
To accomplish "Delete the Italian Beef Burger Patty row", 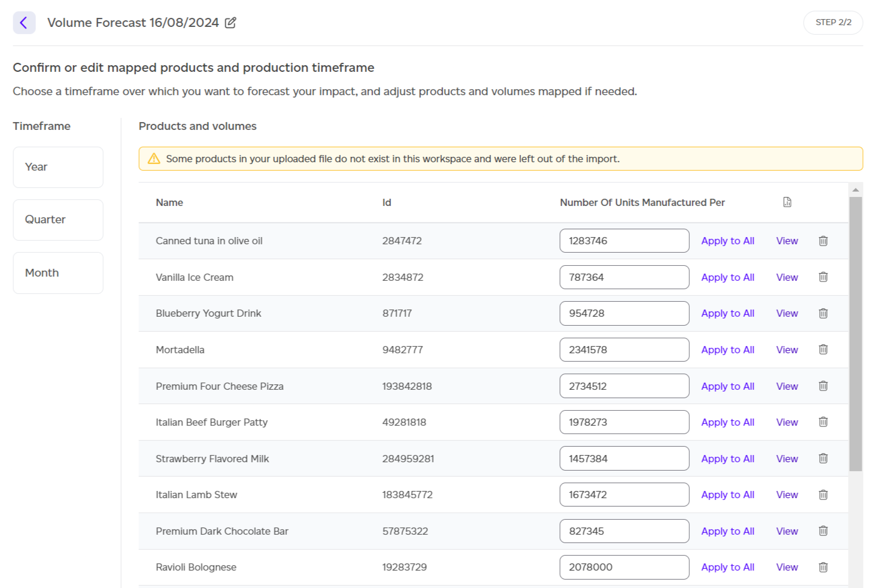I will coord(823,422).
